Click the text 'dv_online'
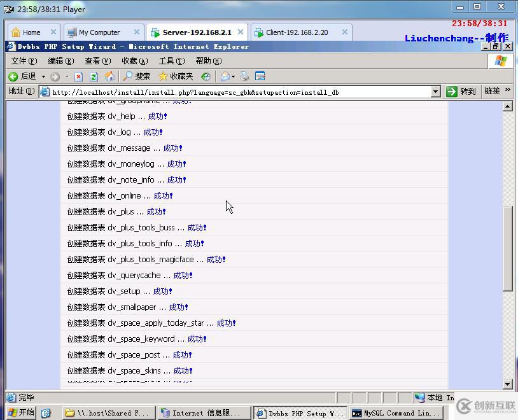 (124, 195)
